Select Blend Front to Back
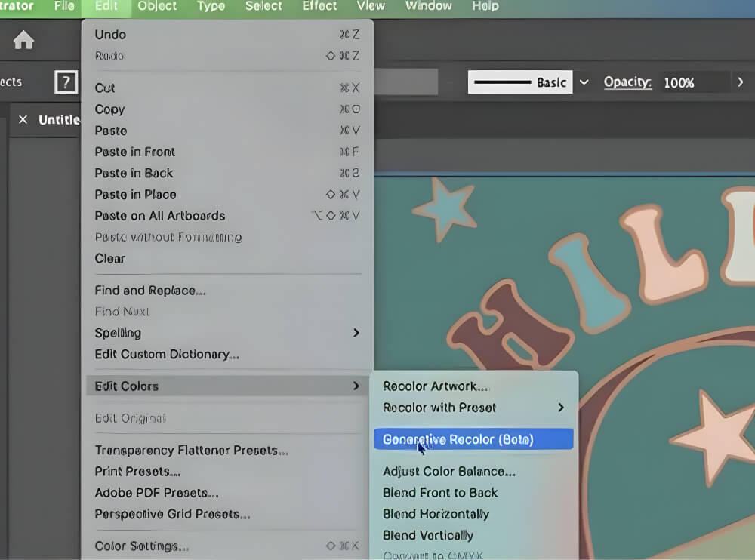755x560 pixels. tap(440, 493)
